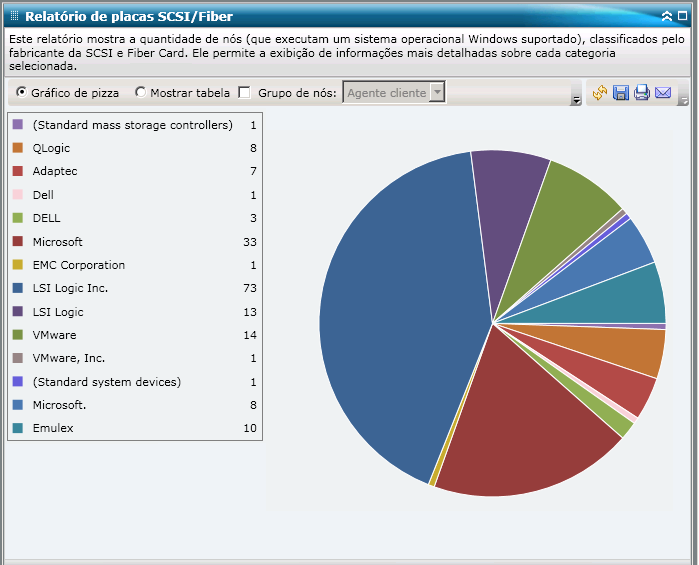The height and width of the screenshot is (565, 699).
Task: Select the 'QLogic' legend label
Action: click(51, 148)
